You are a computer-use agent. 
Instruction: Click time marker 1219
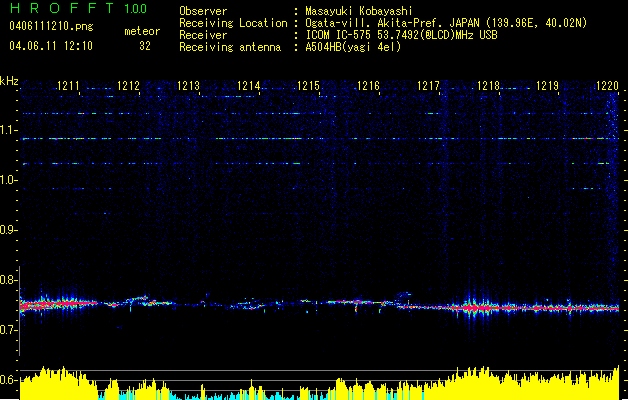tap(547, 86)
